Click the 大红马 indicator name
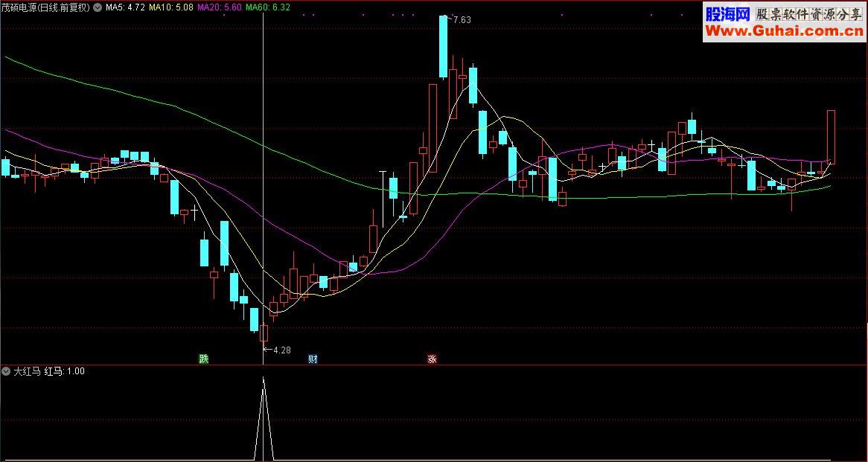This screenshot has height=462, width=868. click(x=27, y=371)
